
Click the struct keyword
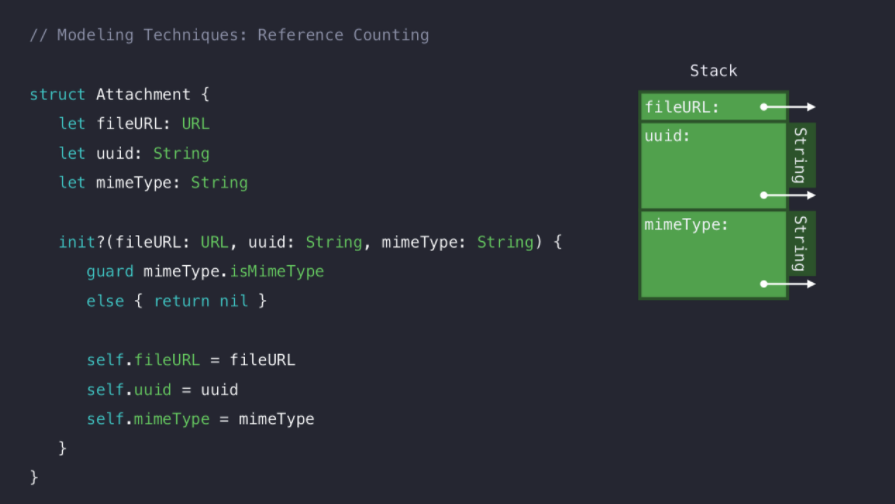click(57, 94)
